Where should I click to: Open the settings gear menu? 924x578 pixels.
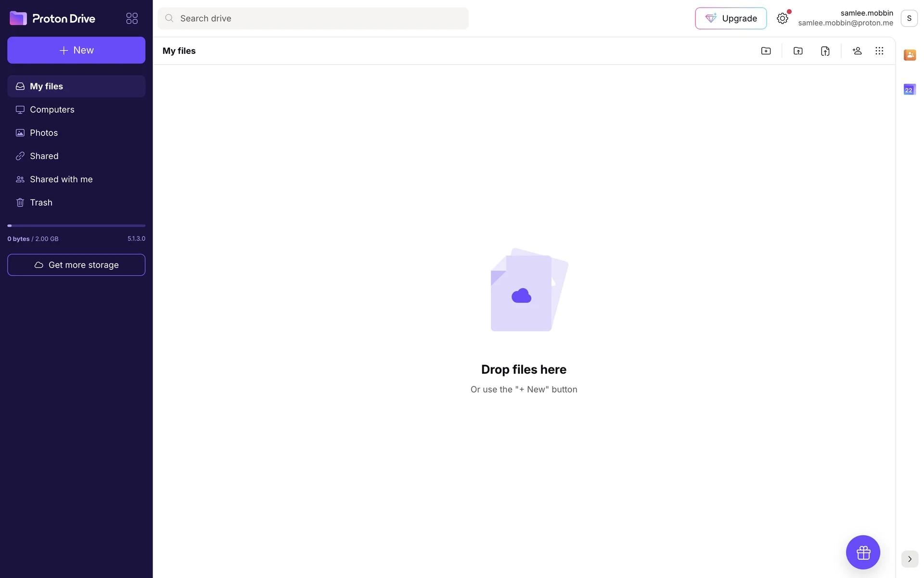point(783,18)
